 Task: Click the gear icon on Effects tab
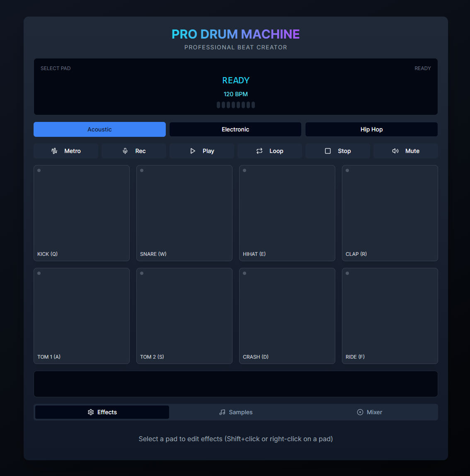(x=91, y=412)
